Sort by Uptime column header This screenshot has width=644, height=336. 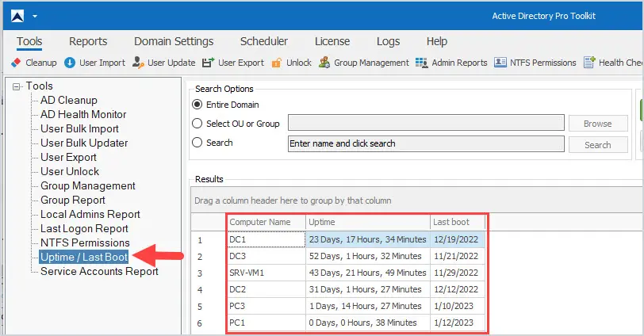[x=368, y=223]
